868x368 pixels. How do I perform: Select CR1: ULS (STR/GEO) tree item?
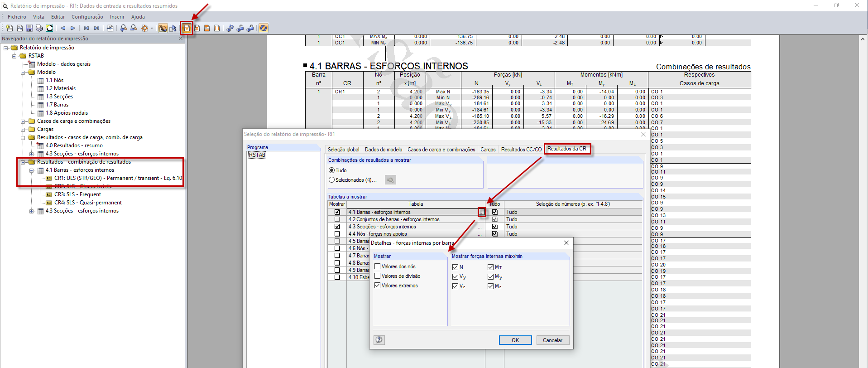point(118,178)
